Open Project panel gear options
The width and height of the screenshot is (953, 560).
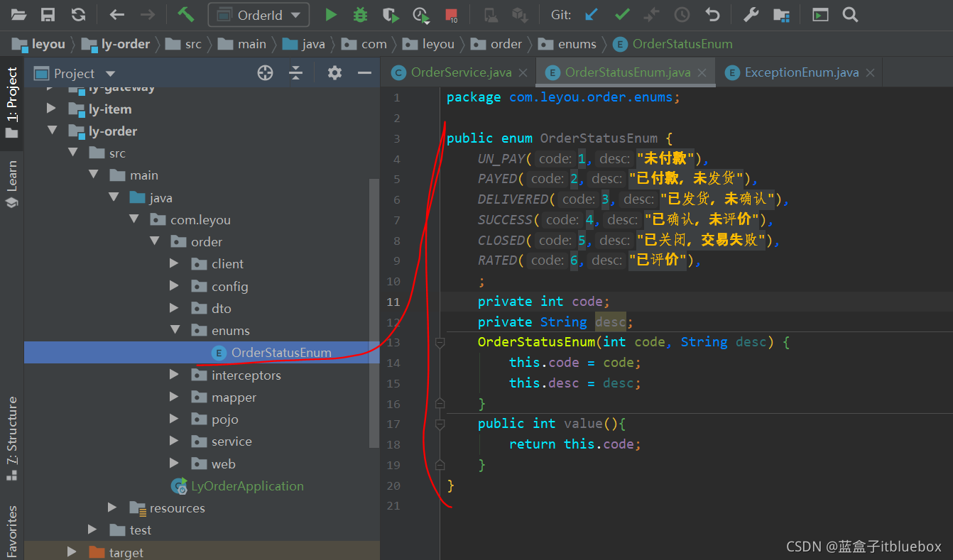coord(334,72)
